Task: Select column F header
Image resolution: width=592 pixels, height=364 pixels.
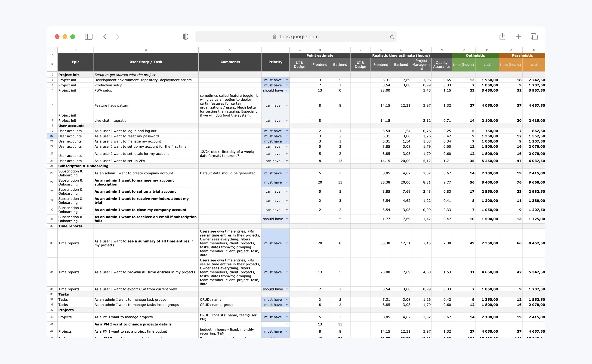Action: pos(275,50)
